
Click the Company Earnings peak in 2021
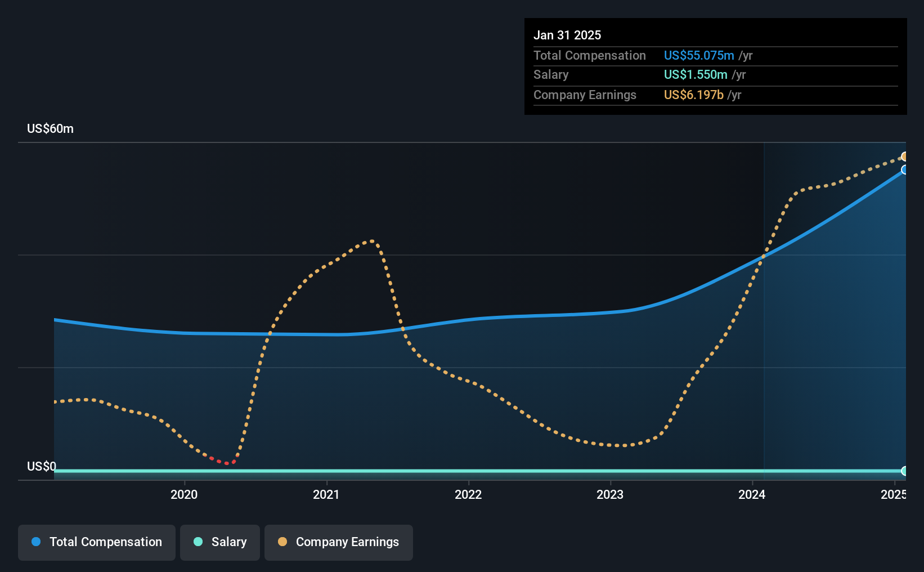[371, 241]
